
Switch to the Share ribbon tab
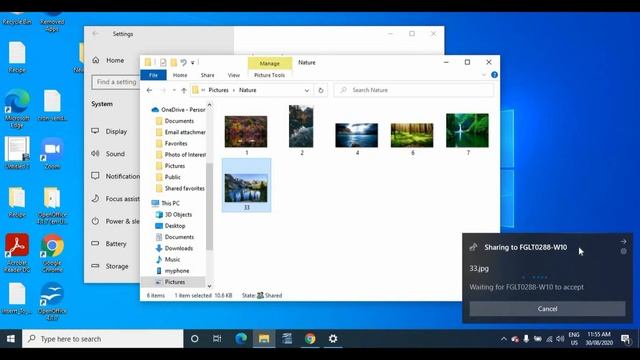coord(207,75)
